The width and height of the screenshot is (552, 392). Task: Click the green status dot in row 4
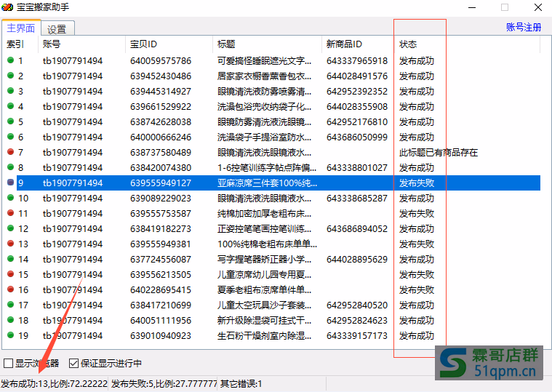[x=11, y=106]
